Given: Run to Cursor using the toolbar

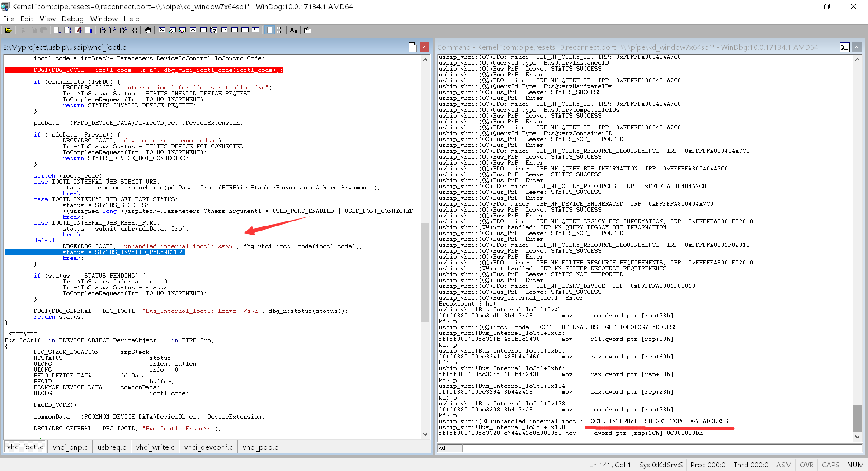Looking at the screenshot, I should [134, 30].
